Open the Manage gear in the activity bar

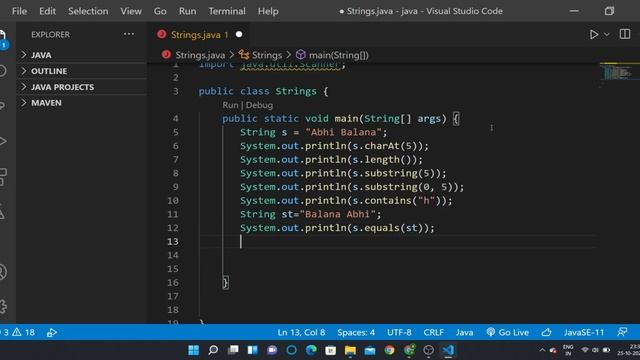[3, 306]
